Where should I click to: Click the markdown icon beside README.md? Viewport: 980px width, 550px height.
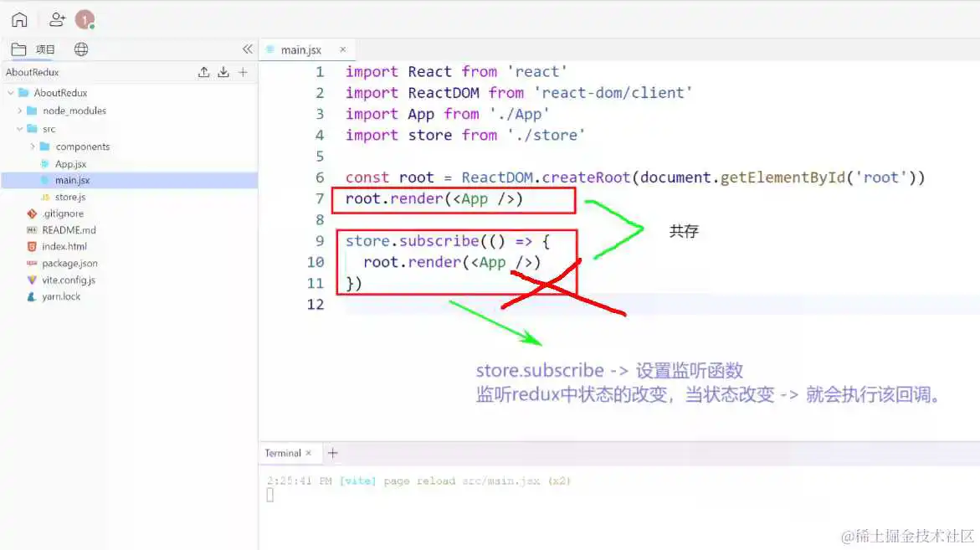[32, 230]
